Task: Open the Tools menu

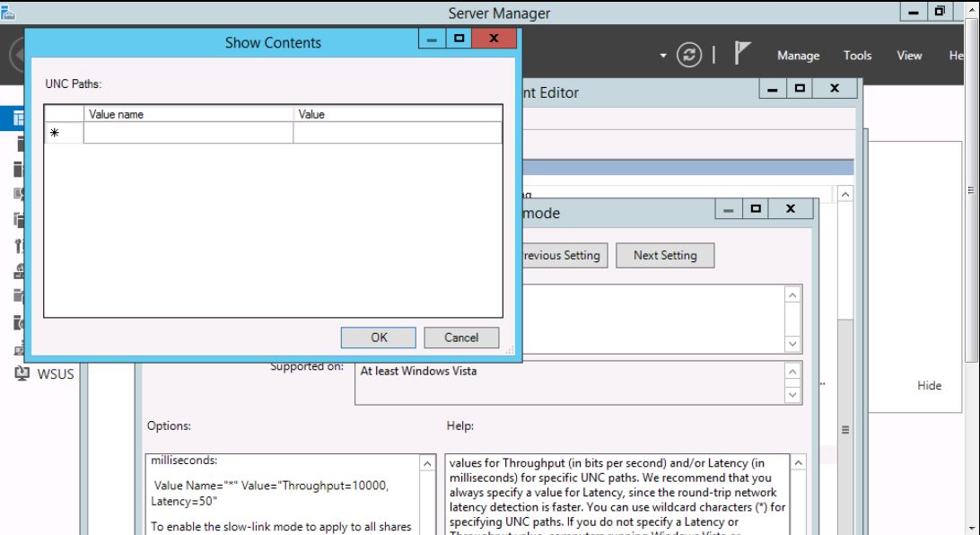Action: pos(857,56)
